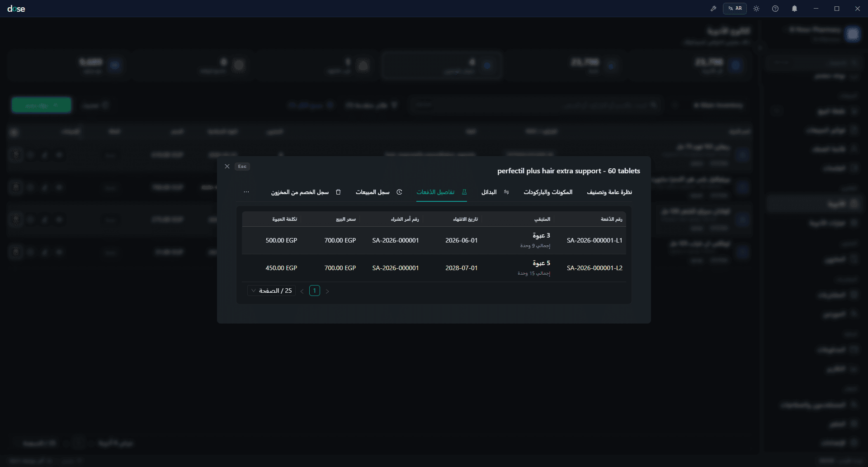
Task: Select page 1 in pagination
Action: [x=315, y=291]
